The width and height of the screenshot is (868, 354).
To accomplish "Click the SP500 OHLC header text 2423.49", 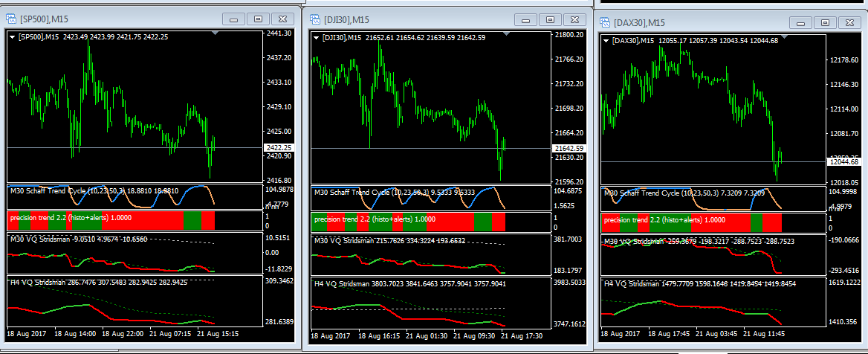I will tap(75, 37).
